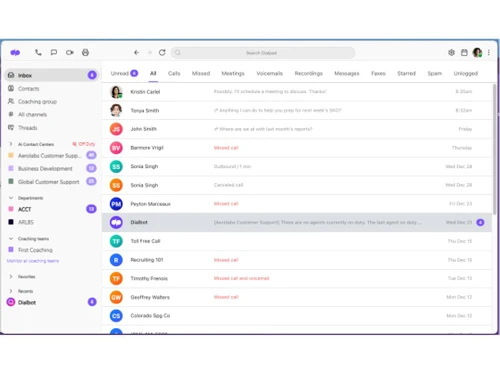Viewport: 500px width, 375px height.
Task: Switch to the All tab
Action: point(153,73)
